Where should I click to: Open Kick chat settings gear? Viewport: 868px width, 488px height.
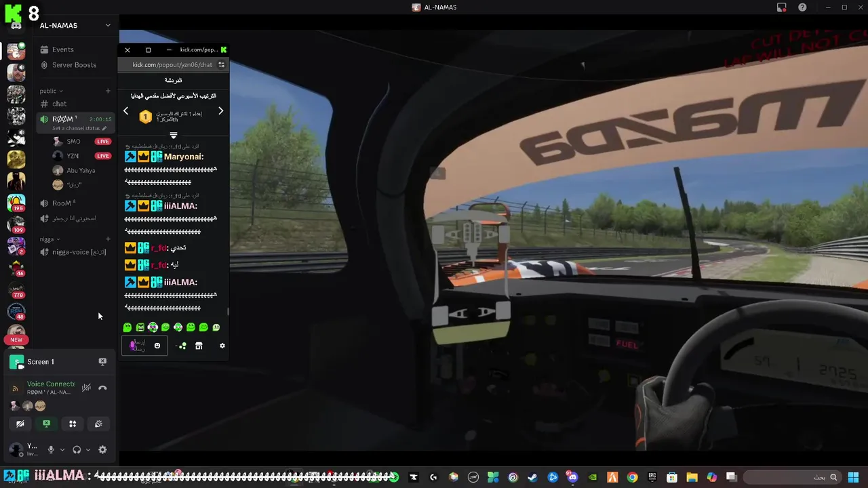(x=222, y=346)
